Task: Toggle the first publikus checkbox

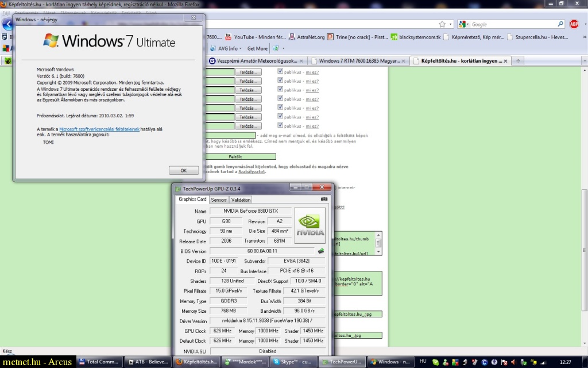Action: (x=280, y=72)
